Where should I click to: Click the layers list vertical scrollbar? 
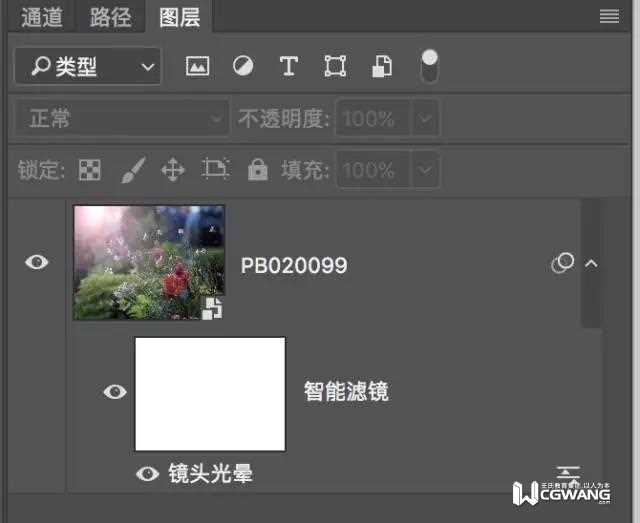click(x=590, y=263)
